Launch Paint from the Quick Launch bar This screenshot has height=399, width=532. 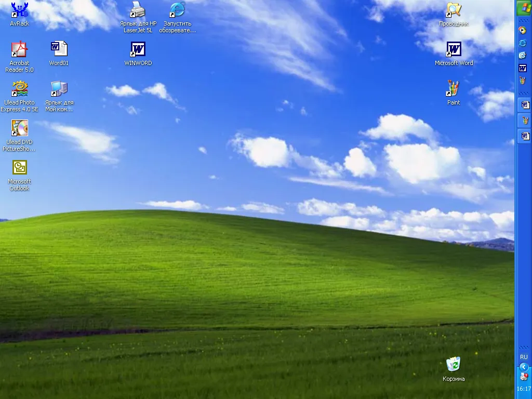coord(523,81)
